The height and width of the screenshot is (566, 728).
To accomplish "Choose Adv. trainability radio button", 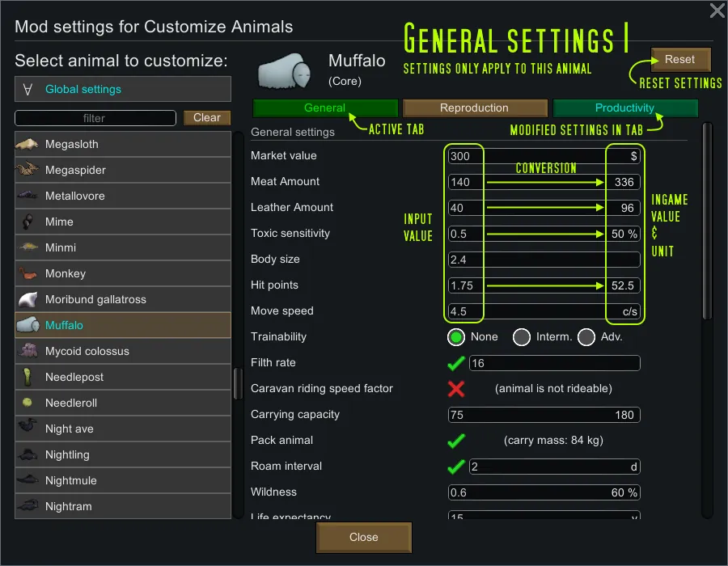I will click(586, 337).
